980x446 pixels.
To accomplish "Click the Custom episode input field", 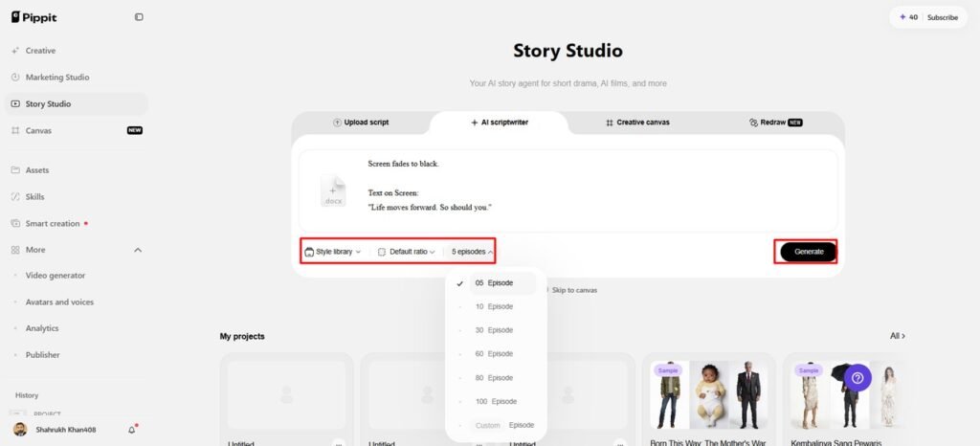I will pyautogui.click(x=487, y=425).
